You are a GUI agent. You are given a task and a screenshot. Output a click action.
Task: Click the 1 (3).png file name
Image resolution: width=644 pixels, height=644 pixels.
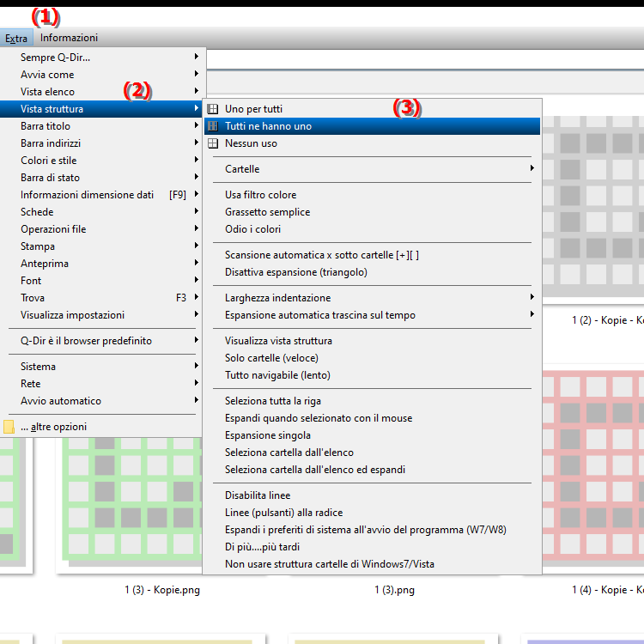[394, 590]
